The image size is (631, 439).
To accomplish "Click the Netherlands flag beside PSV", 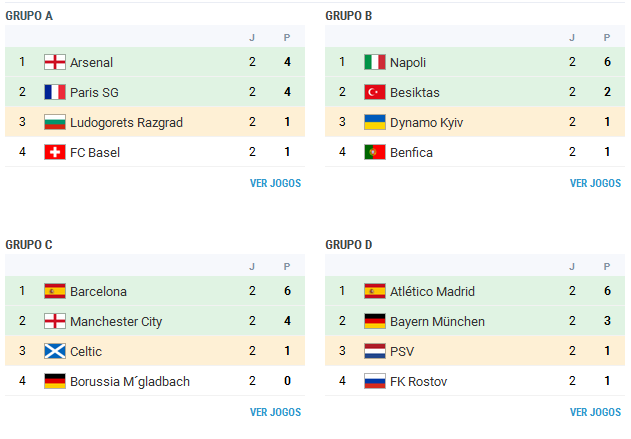I will 375,351.
